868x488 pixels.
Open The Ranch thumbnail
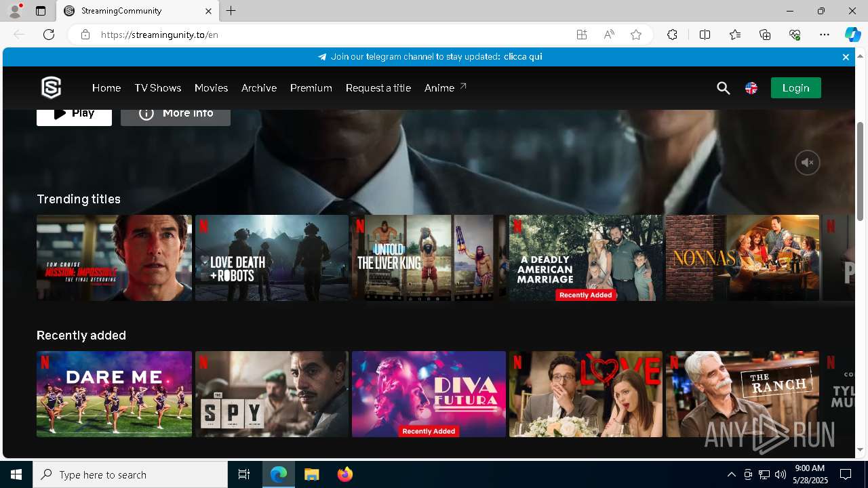pyautogui.click(x=742, y=394)
